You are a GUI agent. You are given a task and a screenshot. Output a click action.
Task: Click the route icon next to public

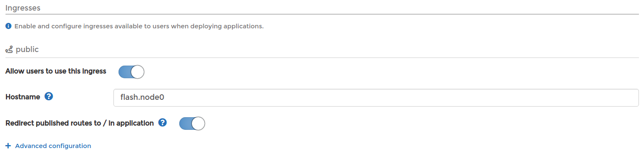point(9,50)
